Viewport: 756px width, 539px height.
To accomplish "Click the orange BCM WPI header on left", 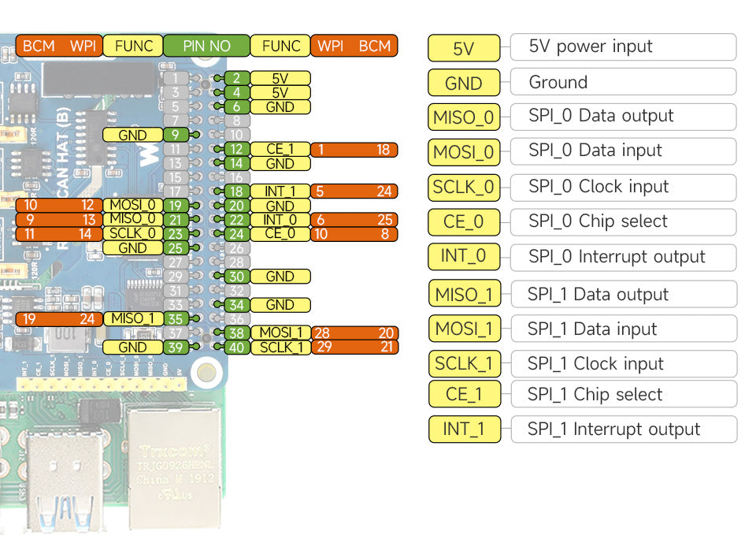I will click(x=59, y=46).
